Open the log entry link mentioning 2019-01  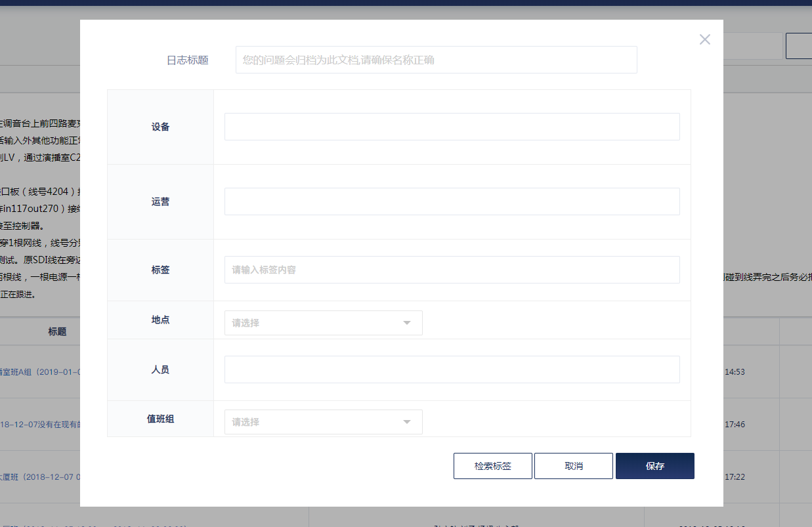click(x=39, y=371)
